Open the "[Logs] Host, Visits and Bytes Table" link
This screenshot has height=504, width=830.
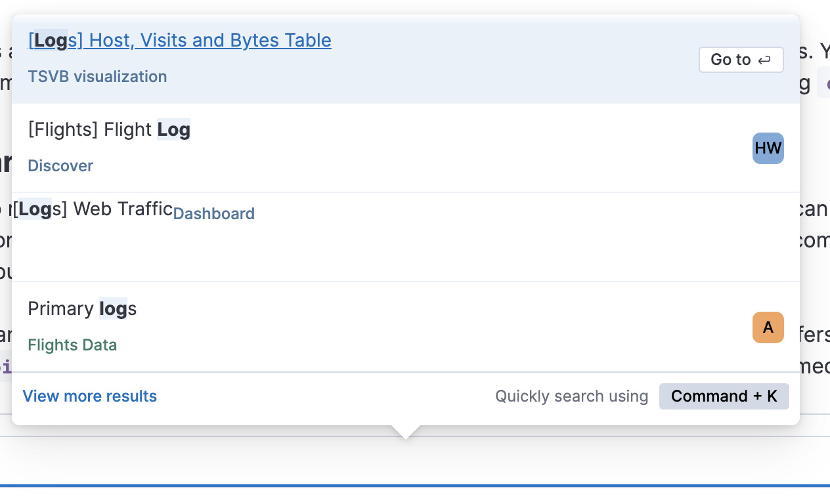tap(179, 41)
